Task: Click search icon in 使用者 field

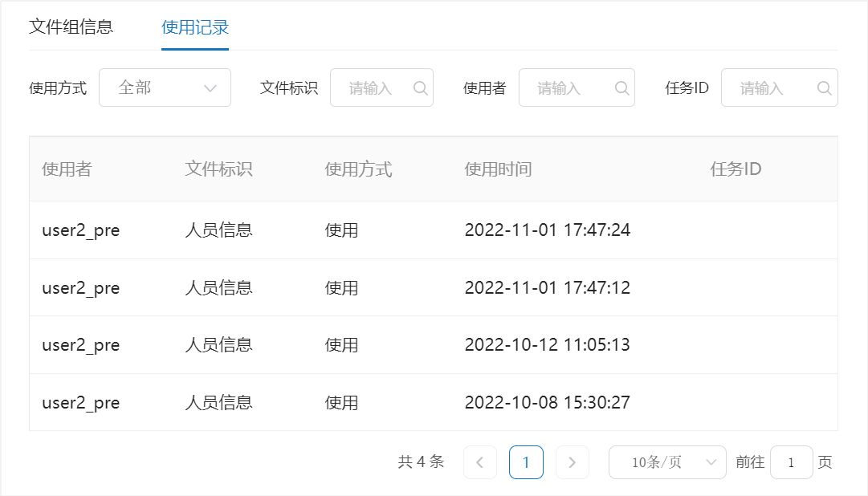Action: pyautogui.click(x=621, y=88)
